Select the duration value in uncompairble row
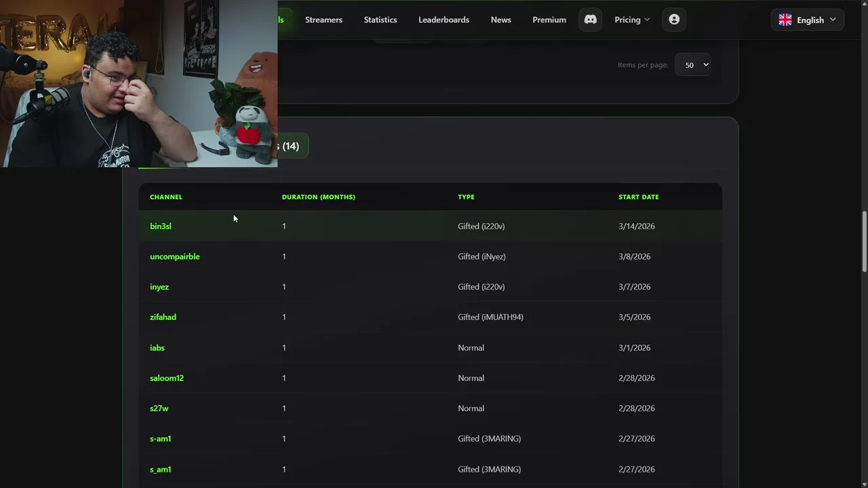 [284, 257]
